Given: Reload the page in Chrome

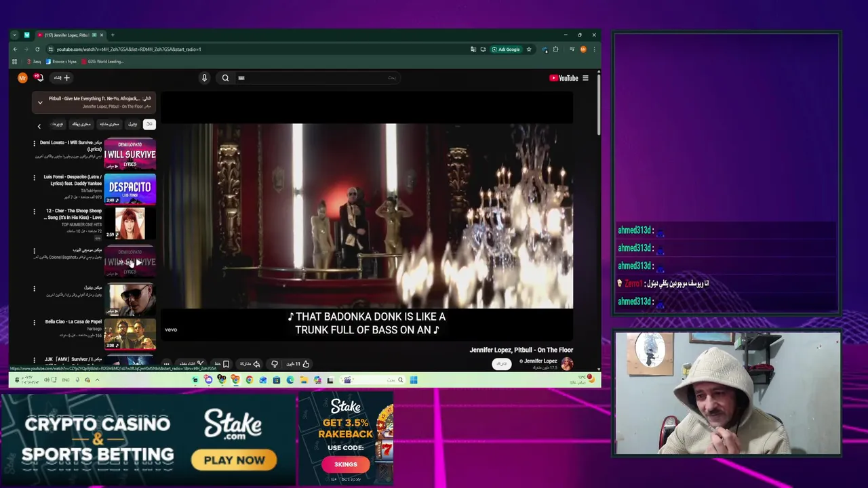Looking at the screenshot, I should coord(37,49).
